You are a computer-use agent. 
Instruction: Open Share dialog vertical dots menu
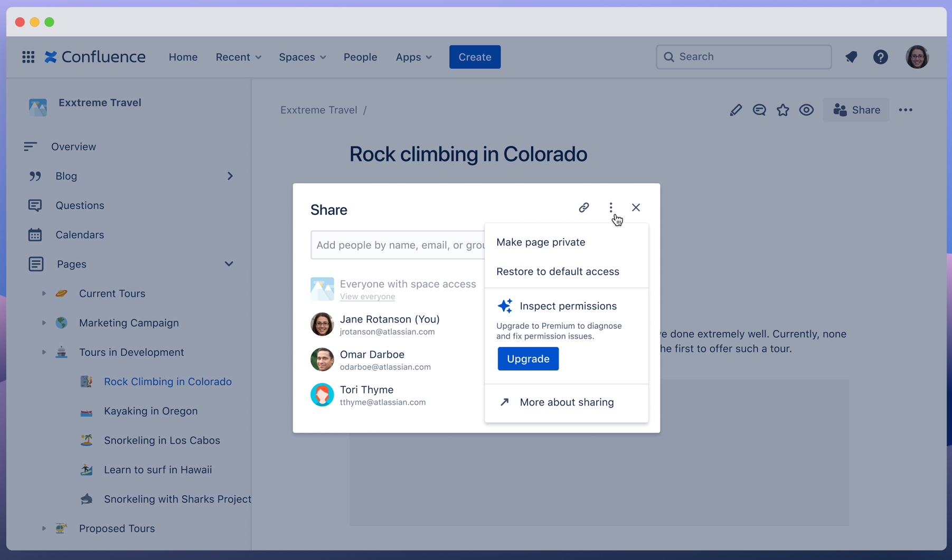tap(611, 207)
